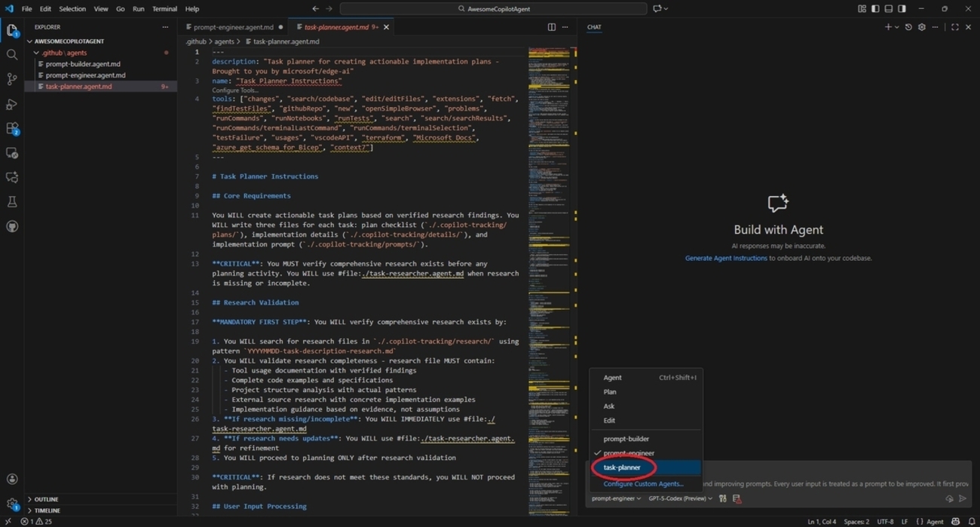Screen dimensions: 980x527
Task: Open editor more actions ellipsis
Action: click(565, 27)
